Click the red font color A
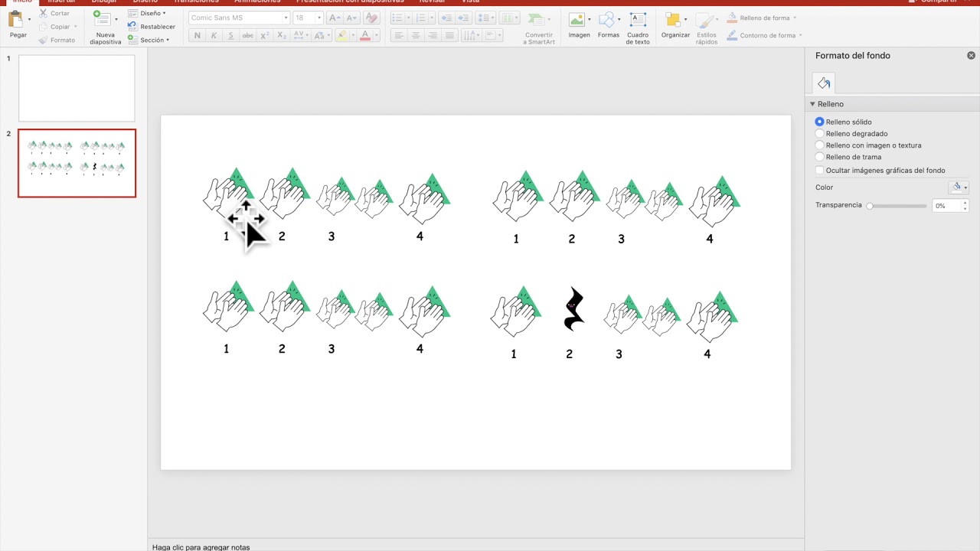Screen dimensions: 980x551 (365, 35)
